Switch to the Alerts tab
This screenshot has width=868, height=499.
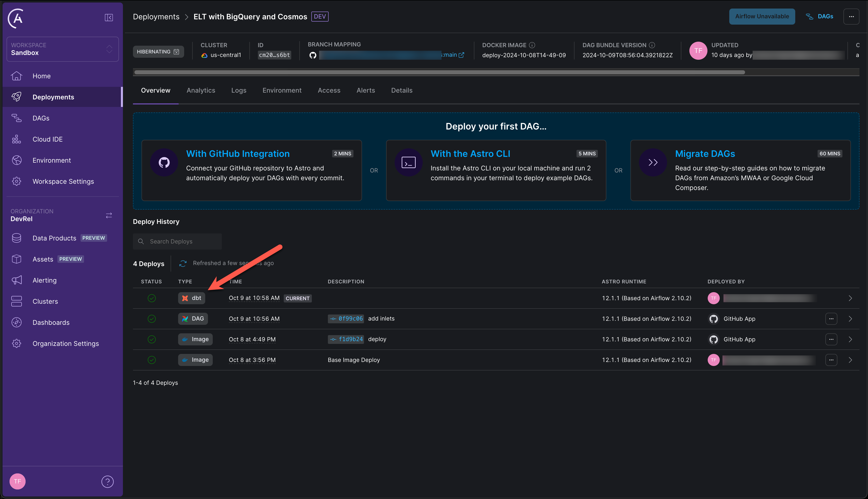pyautogui.click(x=366, y=90)
